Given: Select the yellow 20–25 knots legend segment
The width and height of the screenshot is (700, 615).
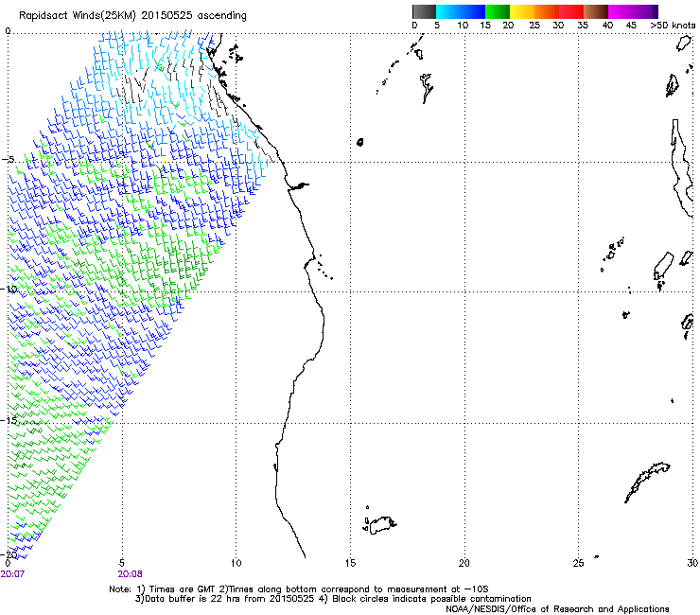Looking at the screenshot, I should click(522, 11).
